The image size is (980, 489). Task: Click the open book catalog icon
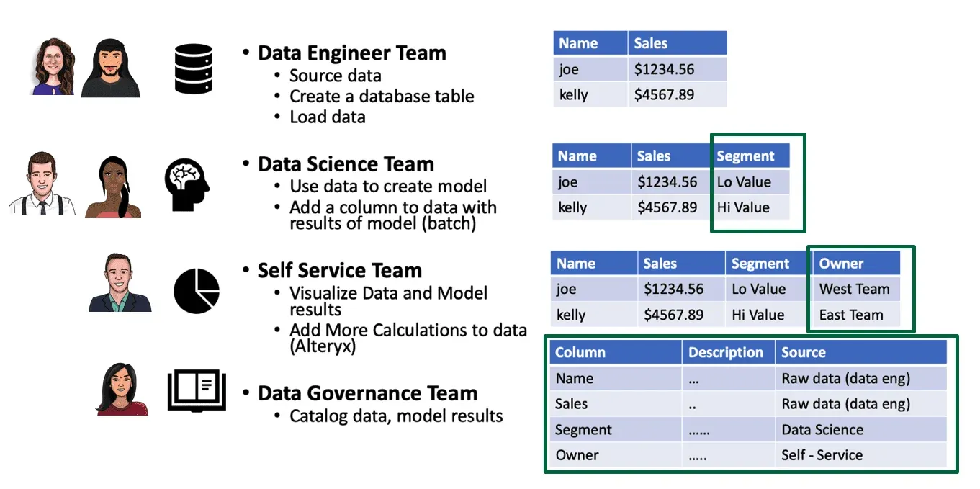197,391
